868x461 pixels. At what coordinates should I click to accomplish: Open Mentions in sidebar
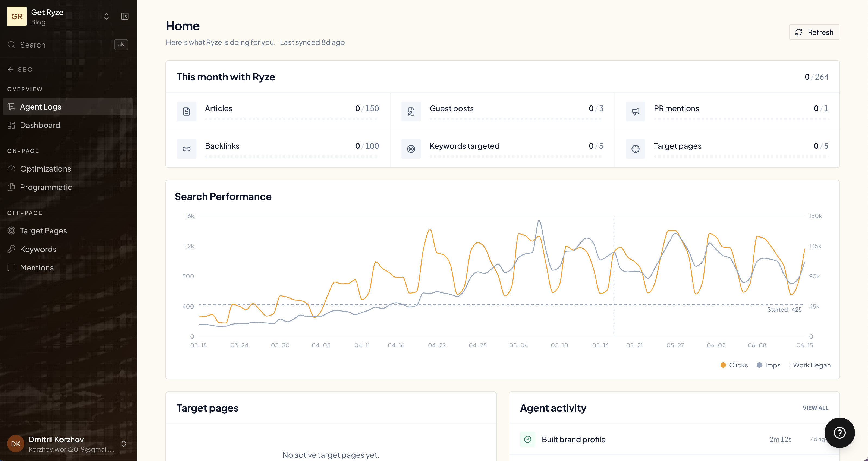67,267
